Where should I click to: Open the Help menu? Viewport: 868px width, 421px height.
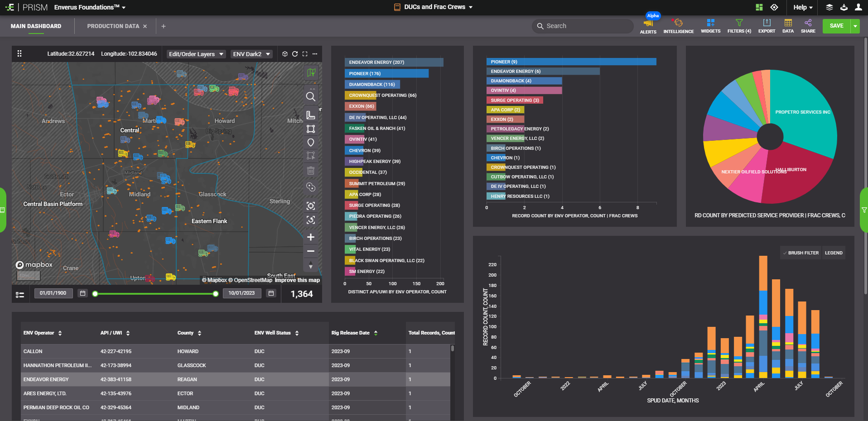[803, 7]
